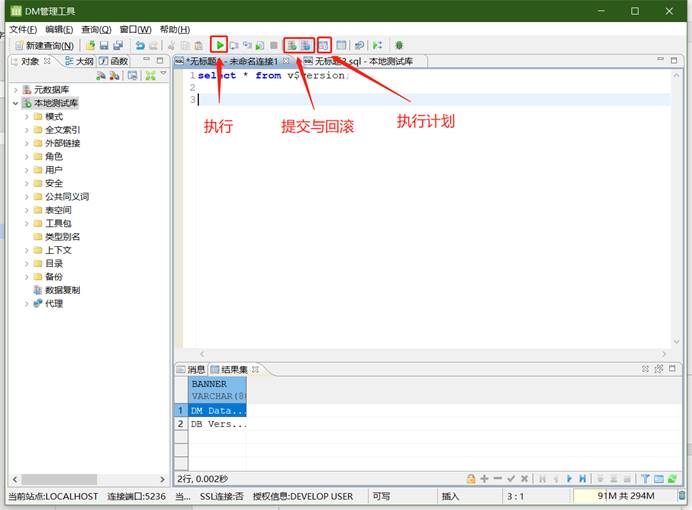
Task: Maximize the result set panel
Action: 673,368
